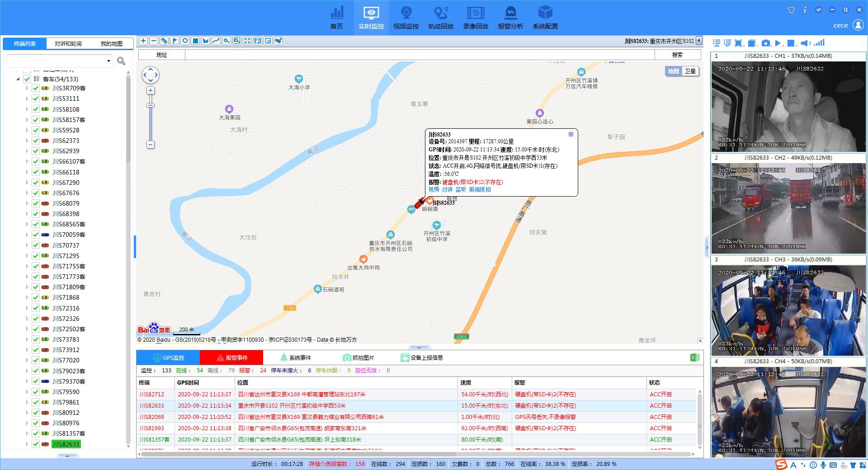Open the 视频监控 video monitoring module
868x470 pixels.
pyautogui.click(x=406, y=18)
